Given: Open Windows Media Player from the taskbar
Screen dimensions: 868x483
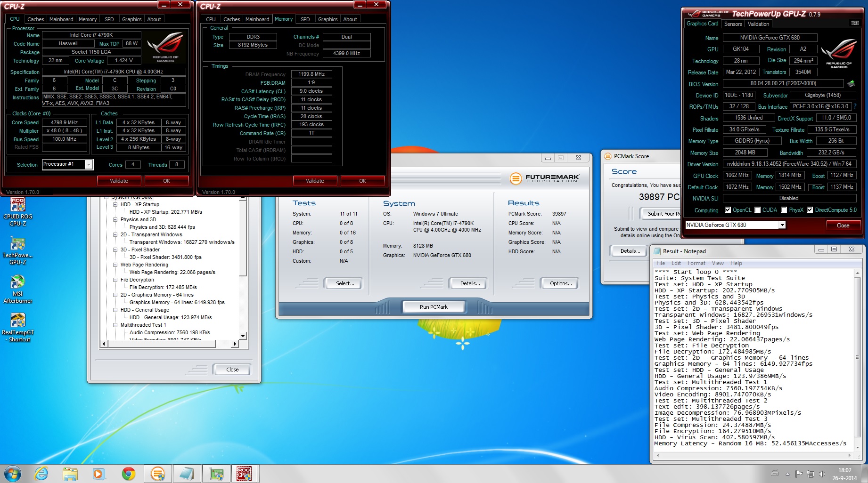Looking at the screenshot, I should point(99,474).
